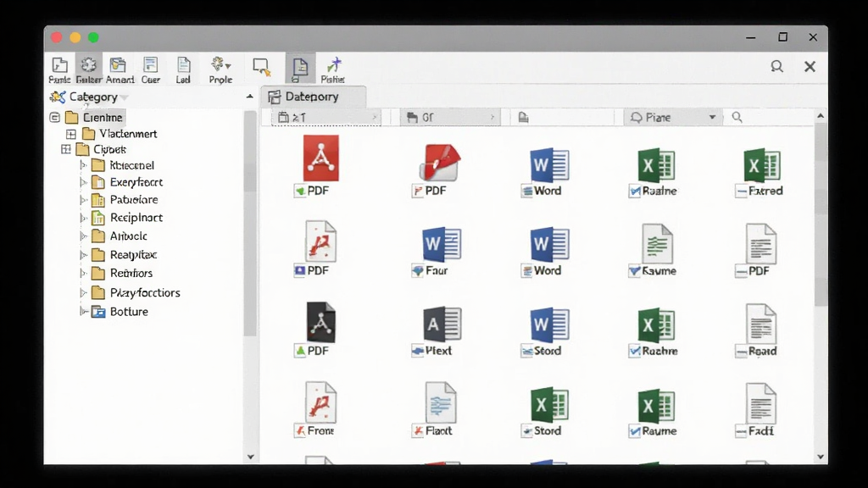The width and height of the screenshot is (868, 488).
Task: Open the red PDF file with pen icon
Action: (x=440, y=163)
